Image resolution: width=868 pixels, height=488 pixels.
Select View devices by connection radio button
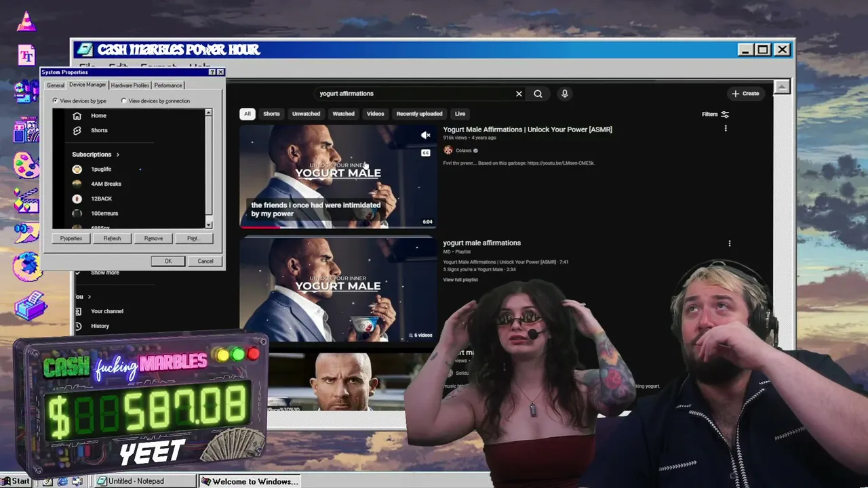point(123,100)
